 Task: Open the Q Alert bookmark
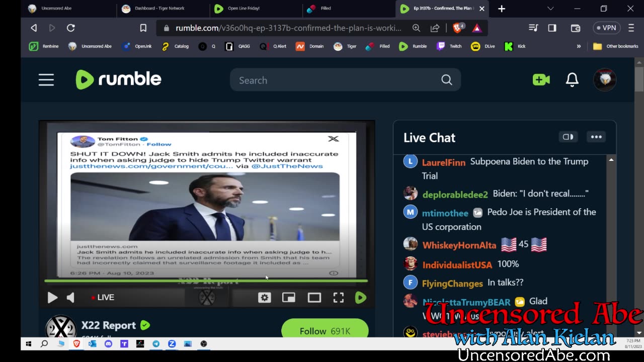tap(273, 46)
